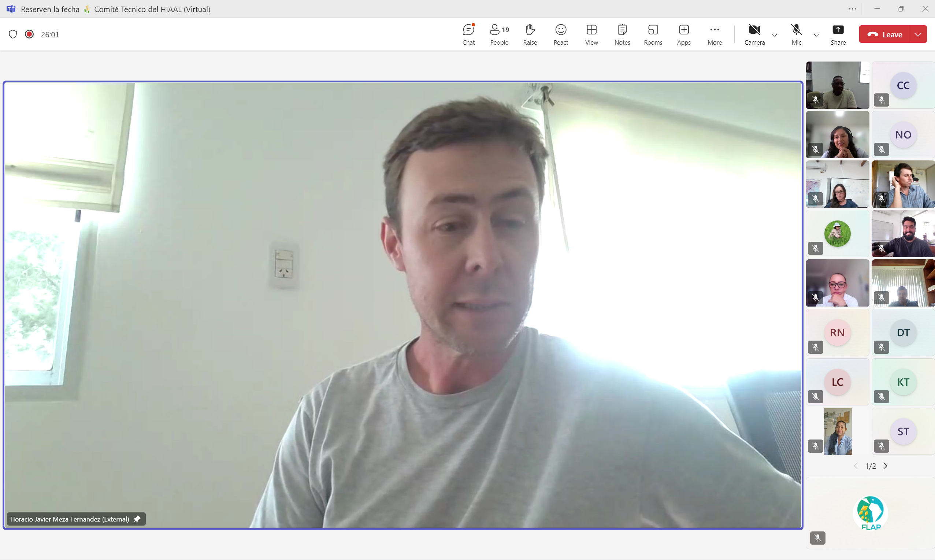Click the main speaker video of Horacio

402,305
